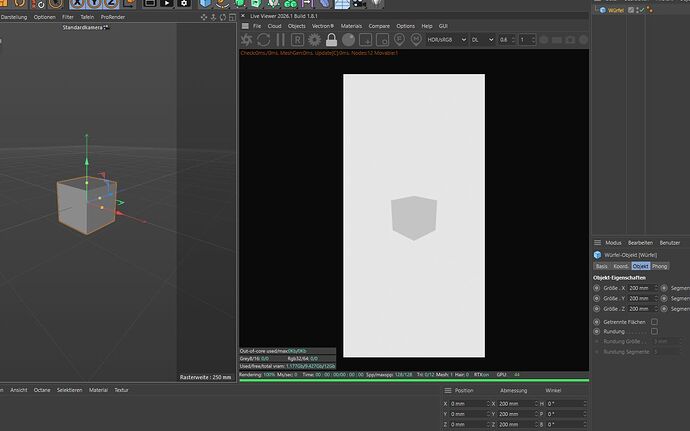Image resolution: width=690 pixels, height=431 pixels.
Task: Start the Octane render in Live Viewer
Action: [x=246, y=40]
